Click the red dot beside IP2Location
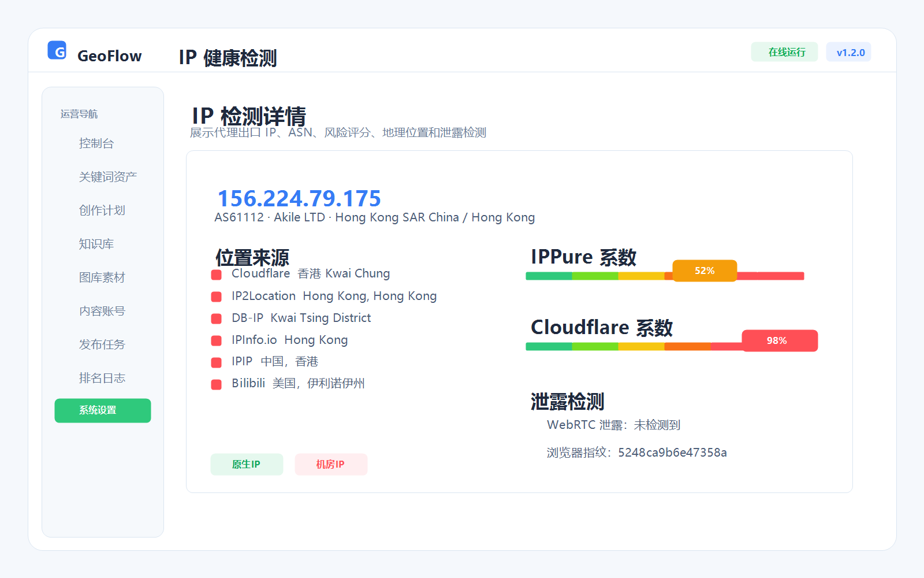 217,297
